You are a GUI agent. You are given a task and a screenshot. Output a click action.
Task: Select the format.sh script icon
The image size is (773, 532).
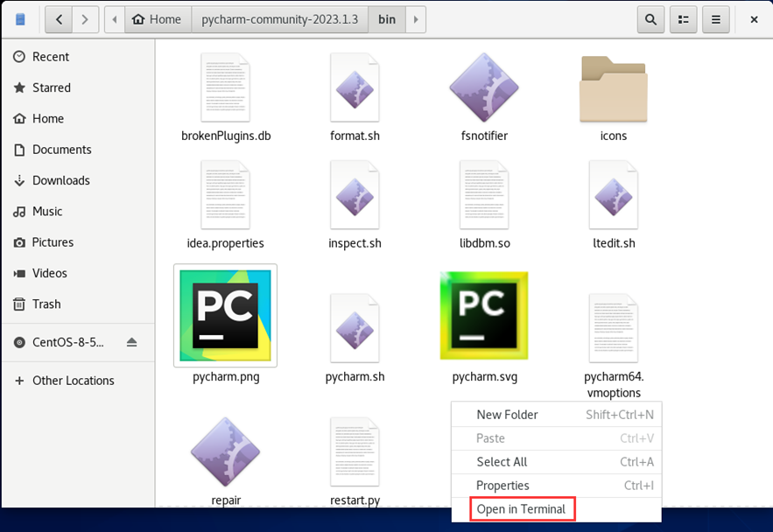[x=355, y=87]
